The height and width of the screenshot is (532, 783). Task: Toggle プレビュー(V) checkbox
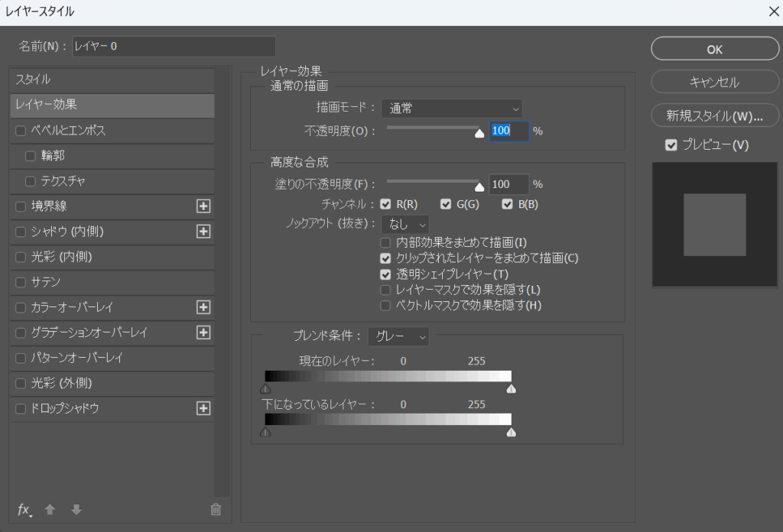671,145
